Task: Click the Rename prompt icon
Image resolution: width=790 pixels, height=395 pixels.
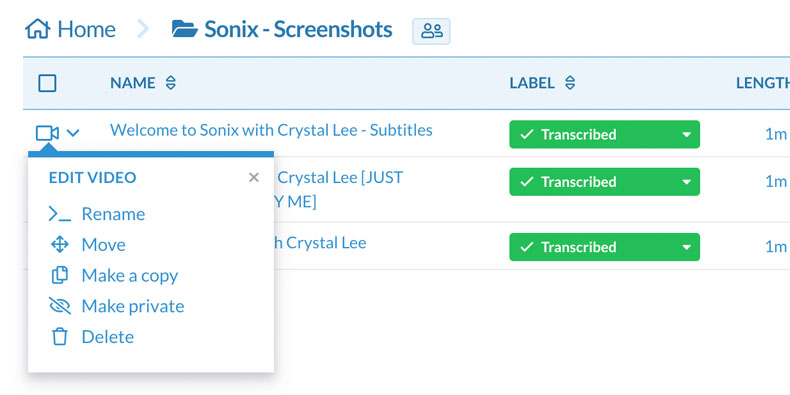Action: click(x=59, y=214)
